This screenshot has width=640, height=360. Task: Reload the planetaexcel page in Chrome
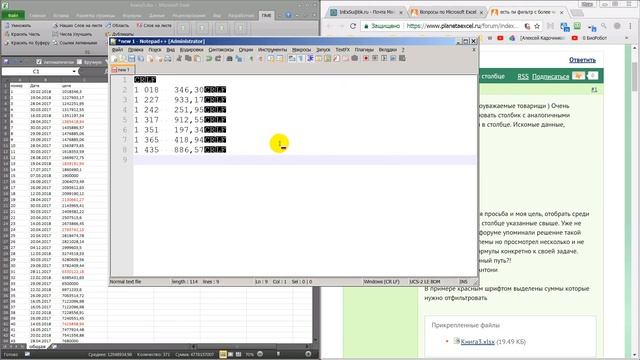[353, 26]
